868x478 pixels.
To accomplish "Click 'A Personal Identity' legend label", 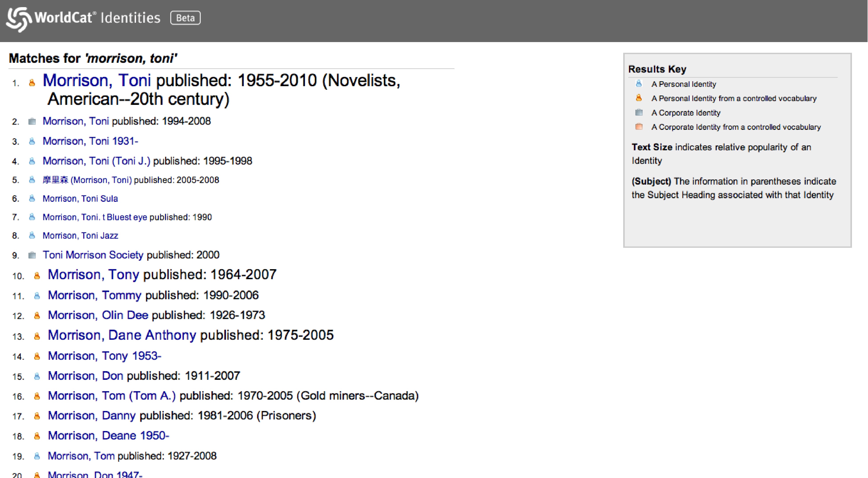I will (x=683, y=84).
